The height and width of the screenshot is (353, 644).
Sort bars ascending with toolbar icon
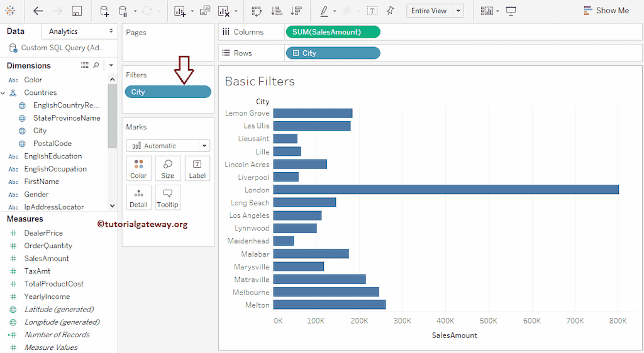(276, 11)
